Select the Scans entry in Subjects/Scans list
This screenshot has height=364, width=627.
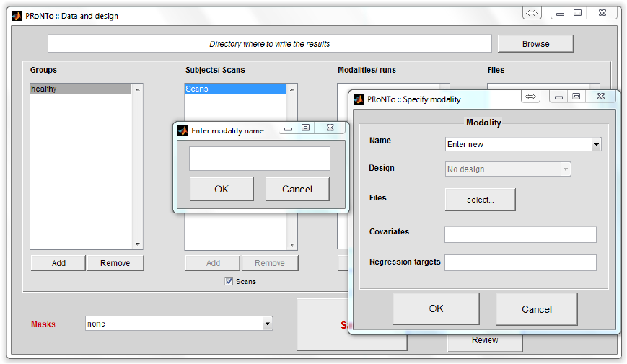(235, 89)
